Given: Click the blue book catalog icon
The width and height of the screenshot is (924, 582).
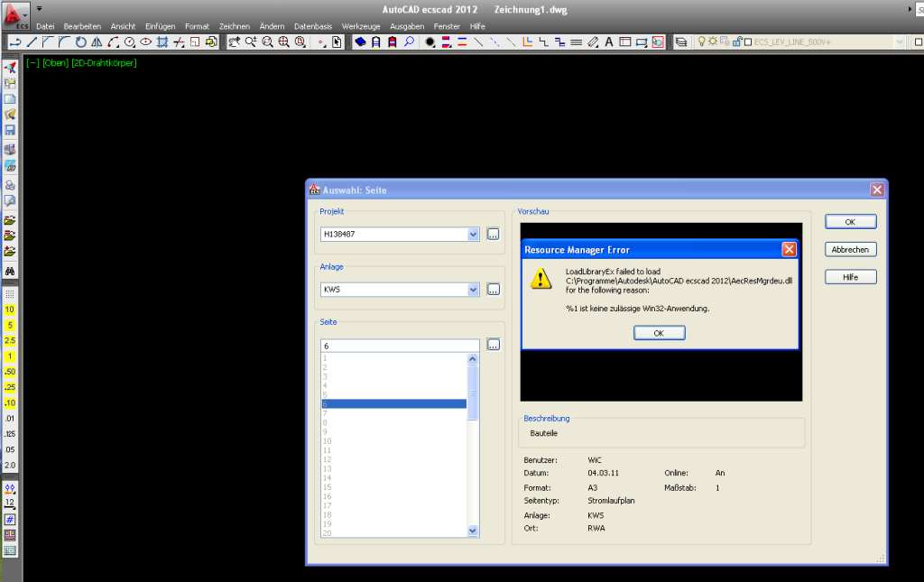Looking at the screenshot, I should [360, 42].
